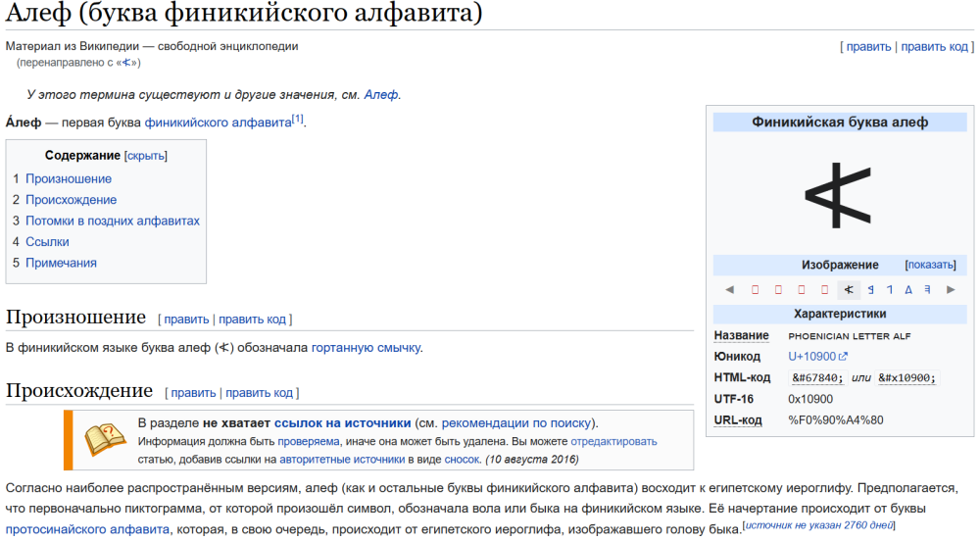Screen dimensions: 980x541
Task: Open the Phoenician letter he glyph link
Action: click(927, 290)
